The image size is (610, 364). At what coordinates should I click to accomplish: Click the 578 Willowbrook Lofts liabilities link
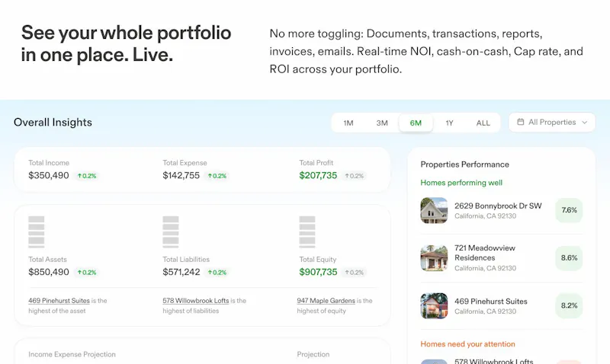[x=196, y=301]
